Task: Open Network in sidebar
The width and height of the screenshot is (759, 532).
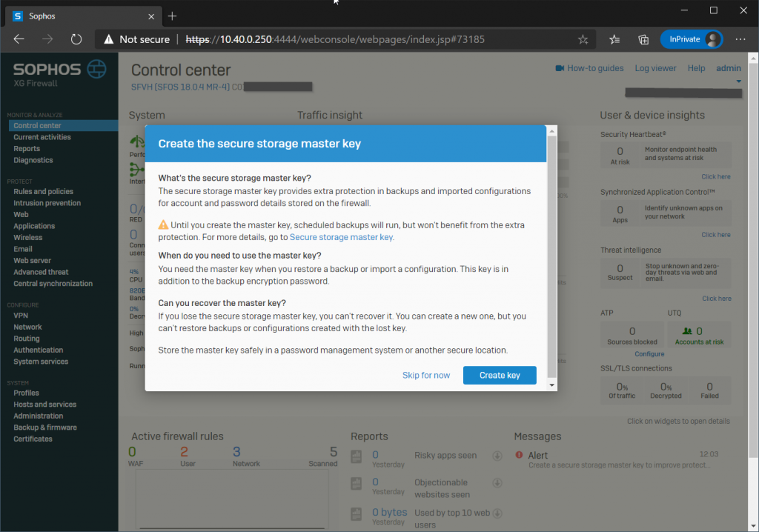Action: [27, 327]
